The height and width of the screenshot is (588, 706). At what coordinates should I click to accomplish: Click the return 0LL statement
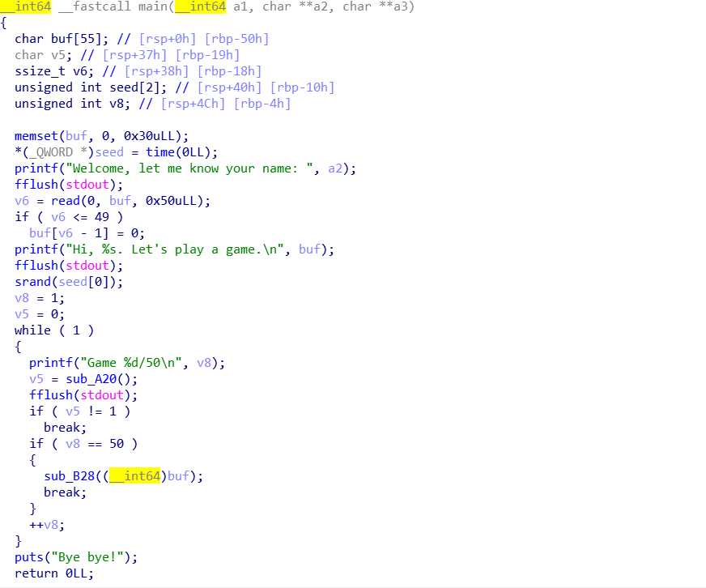[54, 573]
